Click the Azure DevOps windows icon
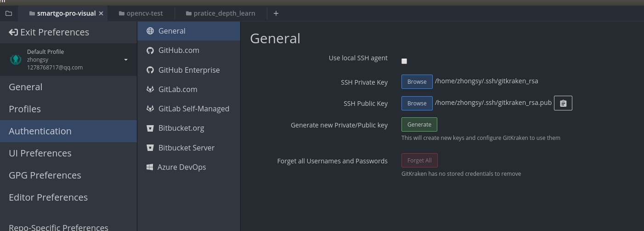 (150, 167)
